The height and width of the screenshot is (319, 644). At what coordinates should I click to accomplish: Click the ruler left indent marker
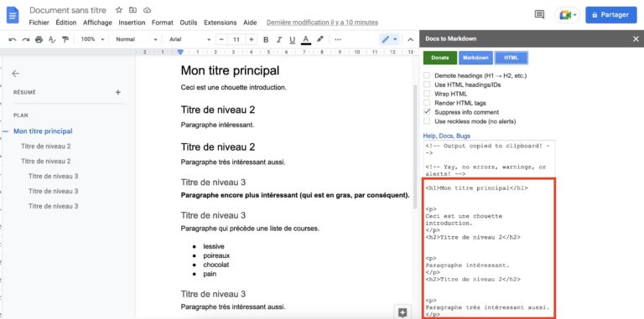(180, 52)
